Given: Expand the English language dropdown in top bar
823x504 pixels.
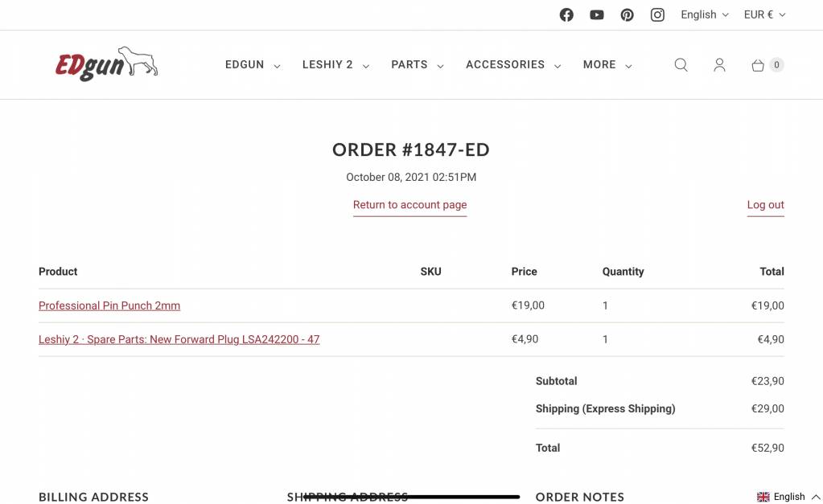Looking at the screenshot, I should point(705,14).
